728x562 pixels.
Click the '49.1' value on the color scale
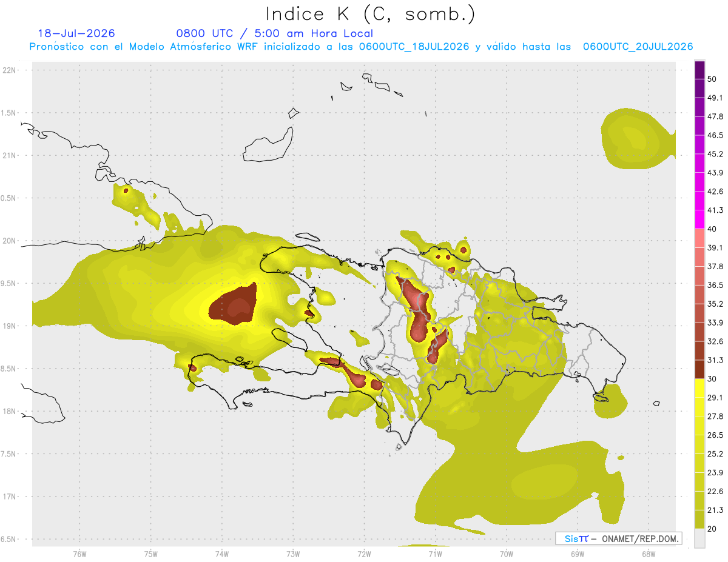point(715,98)
